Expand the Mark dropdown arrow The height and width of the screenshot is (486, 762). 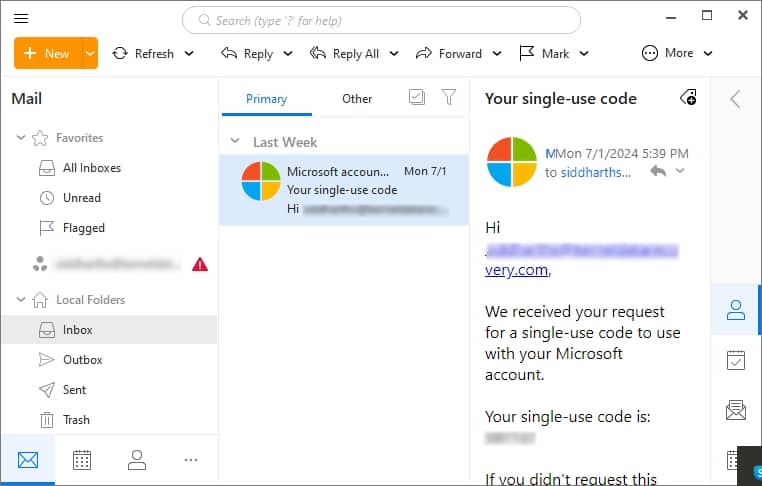point(584,53)
